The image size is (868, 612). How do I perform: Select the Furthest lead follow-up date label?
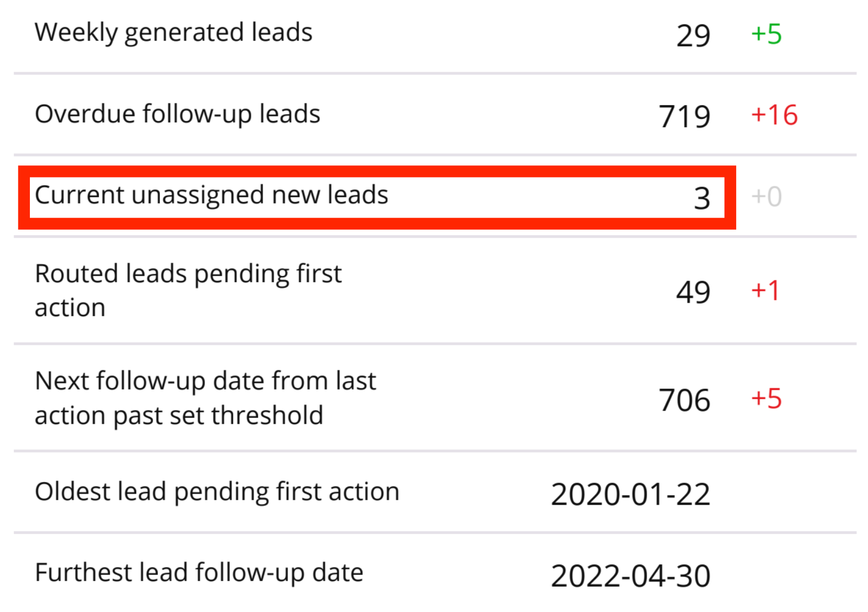coord(199,573)
